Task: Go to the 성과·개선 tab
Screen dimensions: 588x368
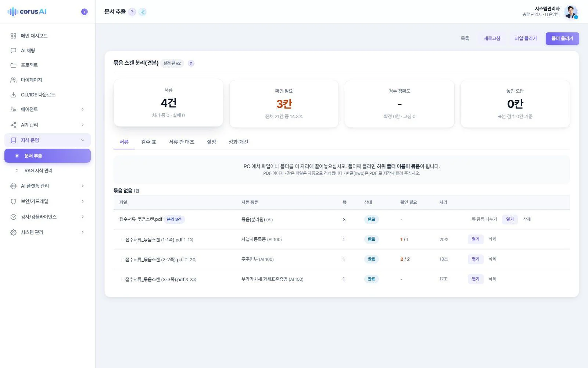Action: [239, 142]
